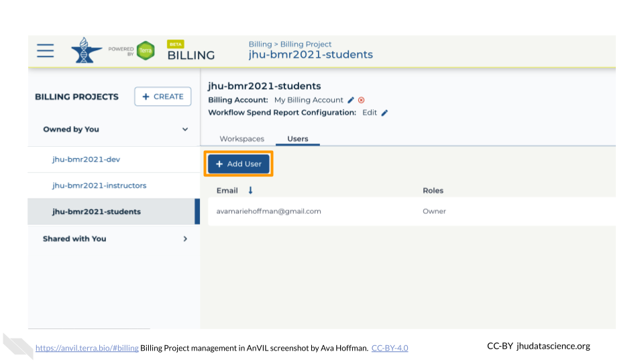
Task: Click the green Terra hexagon logo
Action: tap(146, 50)
